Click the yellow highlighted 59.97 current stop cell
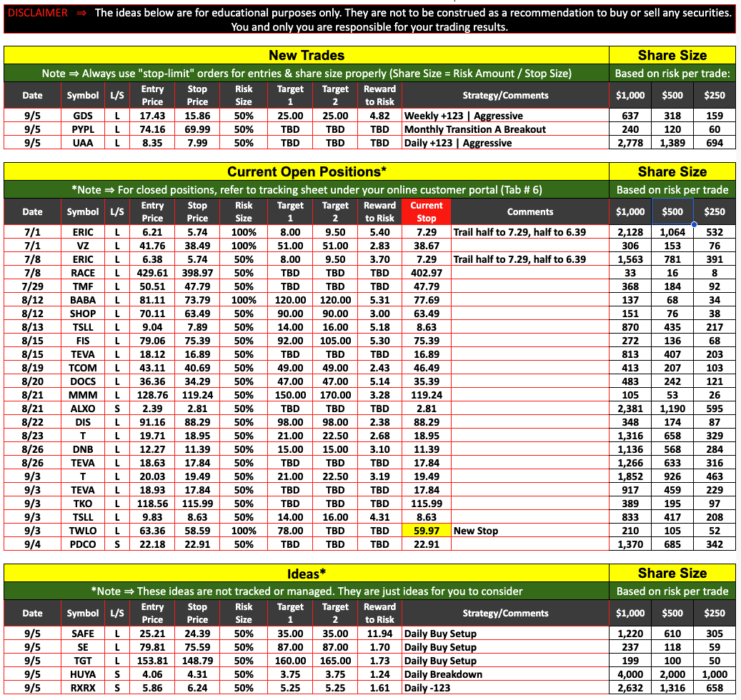741x700 pixels. tap(427, 531)
